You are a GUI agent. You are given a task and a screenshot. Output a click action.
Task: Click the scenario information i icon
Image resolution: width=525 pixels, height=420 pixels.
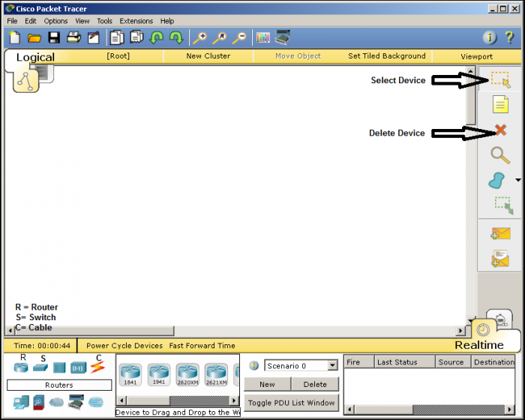253,365
